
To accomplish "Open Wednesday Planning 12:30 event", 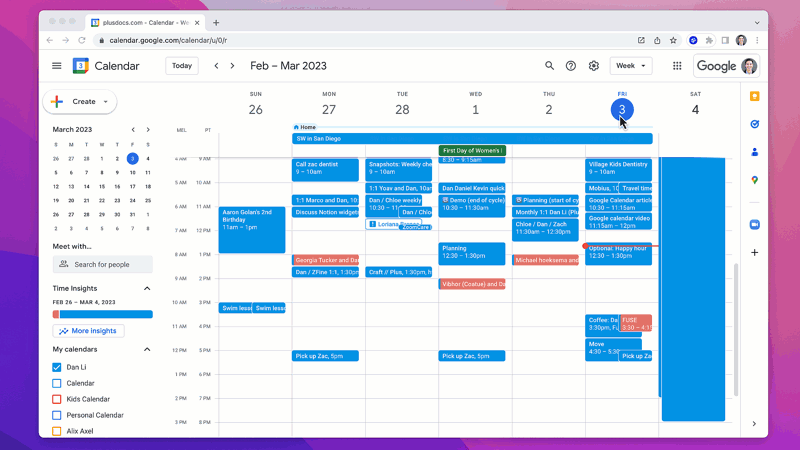I will (472, 254).
